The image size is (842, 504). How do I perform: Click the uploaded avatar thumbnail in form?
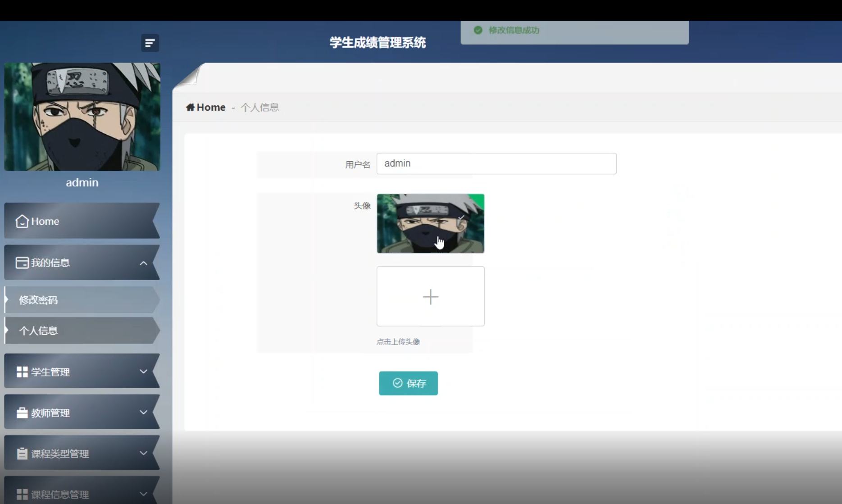pos(431,223)
